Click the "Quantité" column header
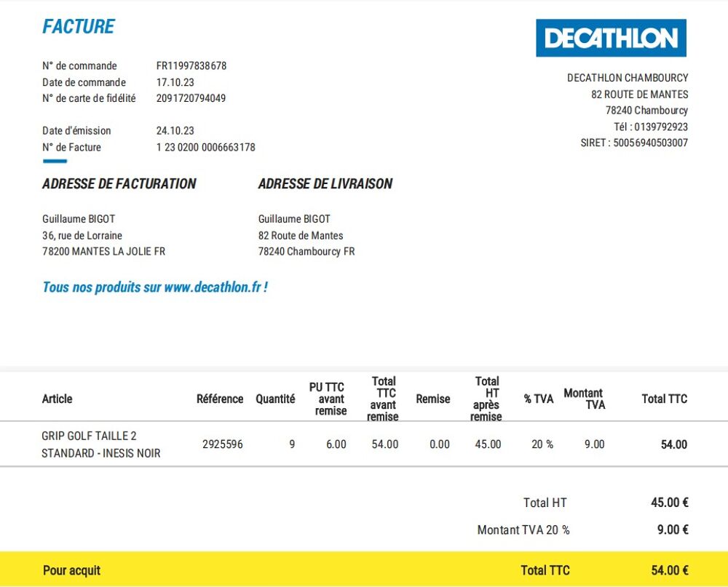The image size is (728, 587). pyautogui.click(x=275, y=399)
